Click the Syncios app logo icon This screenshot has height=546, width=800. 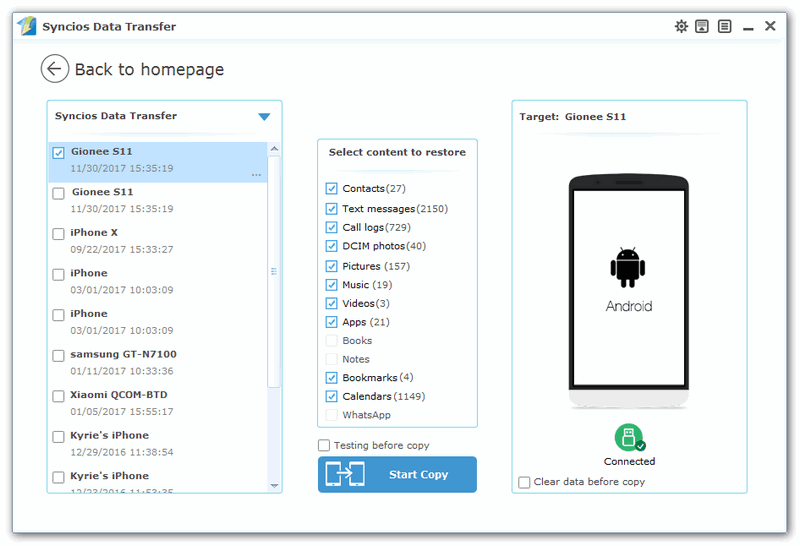(x=27, y=26)
